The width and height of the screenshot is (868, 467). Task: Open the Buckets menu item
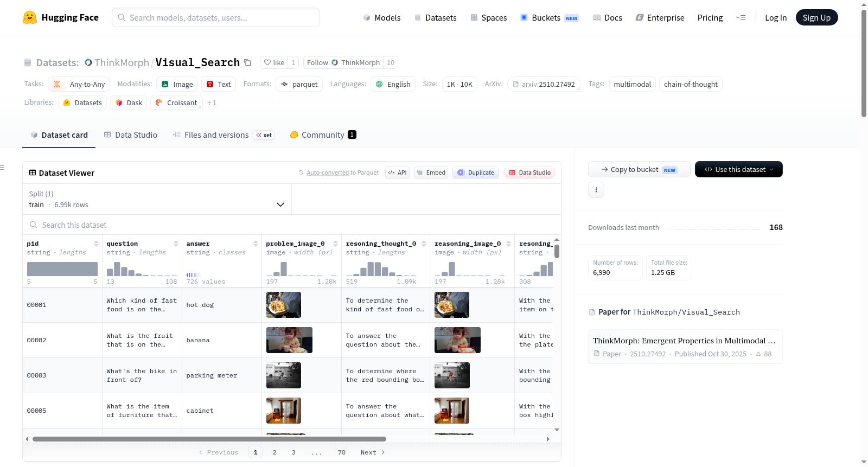click(x=550, y=17)
